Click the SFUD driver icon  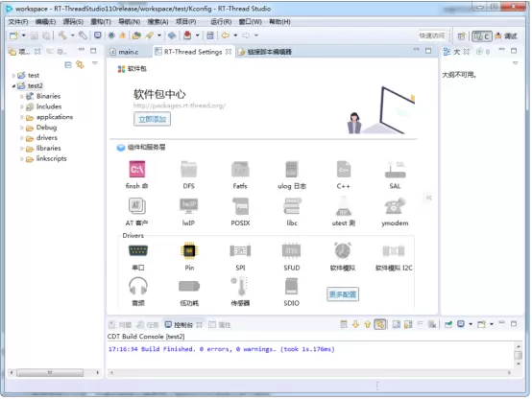click(291, 251)
